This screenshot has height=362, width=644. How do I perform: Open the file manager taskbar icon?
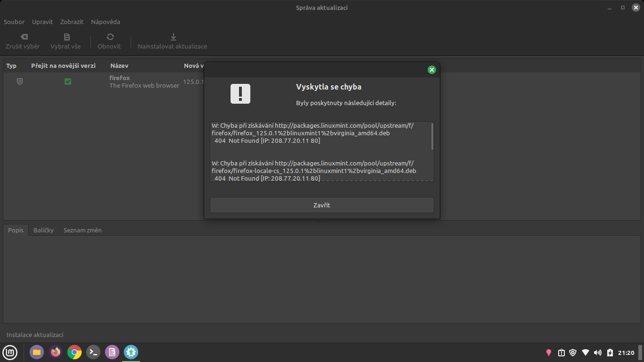click(x=37, y=352)
